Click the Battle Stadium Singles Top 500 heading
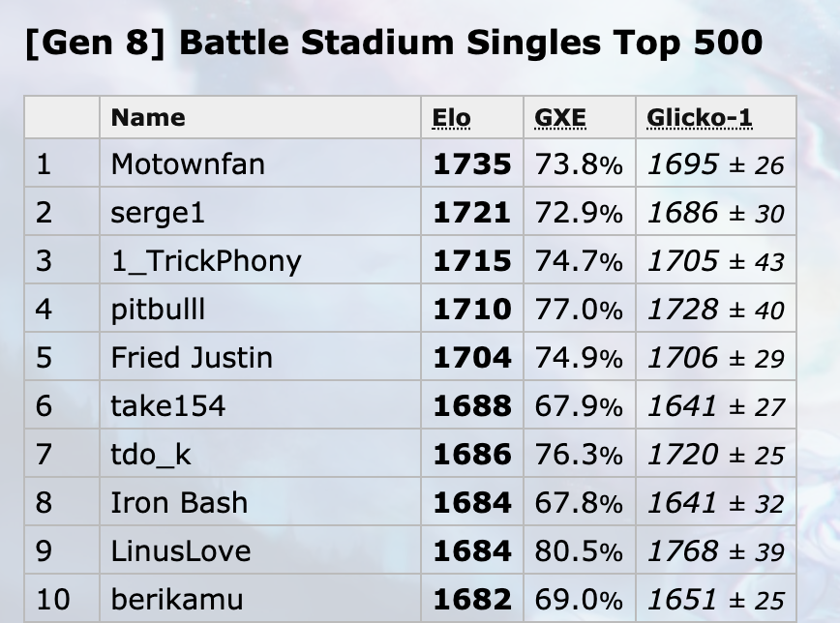Screen dimensions: 840x623 click(x=394, y=43)
